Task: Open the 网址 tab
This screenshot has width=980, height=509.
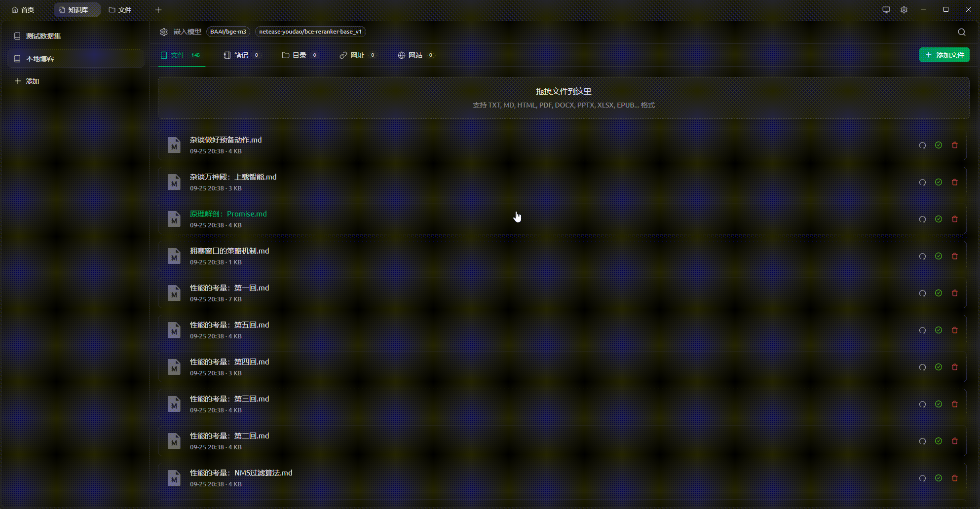Action: pos(357,55)
